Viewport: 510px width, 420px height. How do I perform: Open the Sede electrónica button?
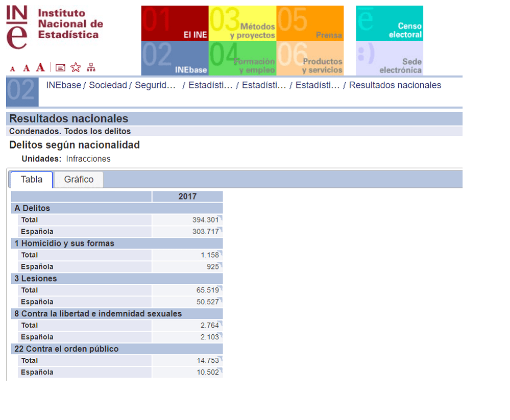[x=389, y=58]
